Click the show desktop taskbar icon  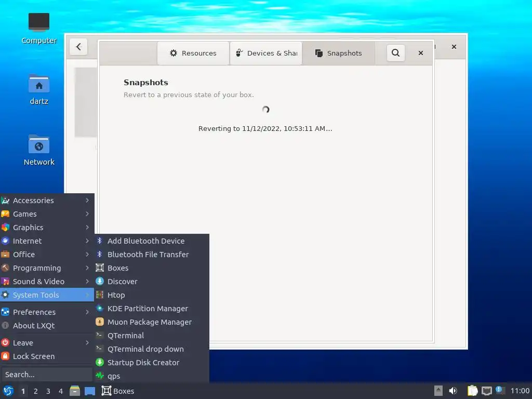(x=90, y=391)
